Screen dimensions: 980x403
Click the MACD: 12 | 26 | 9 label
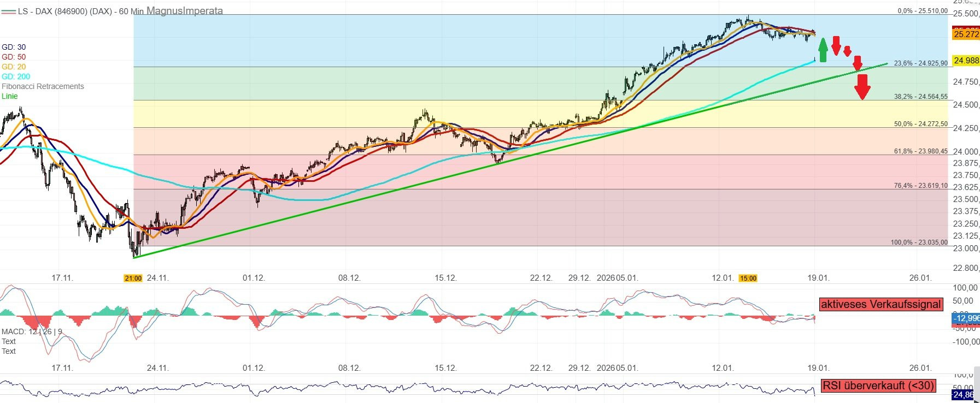32,331
